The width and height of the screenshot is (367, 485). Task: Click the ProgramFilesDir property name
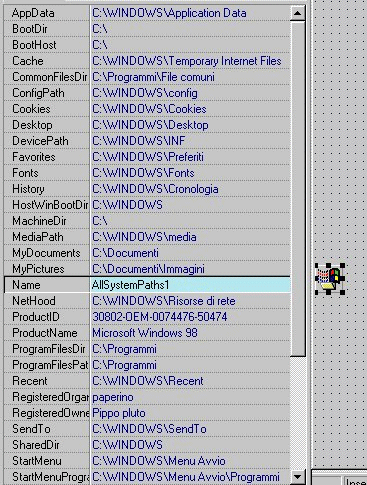[49, 349]
